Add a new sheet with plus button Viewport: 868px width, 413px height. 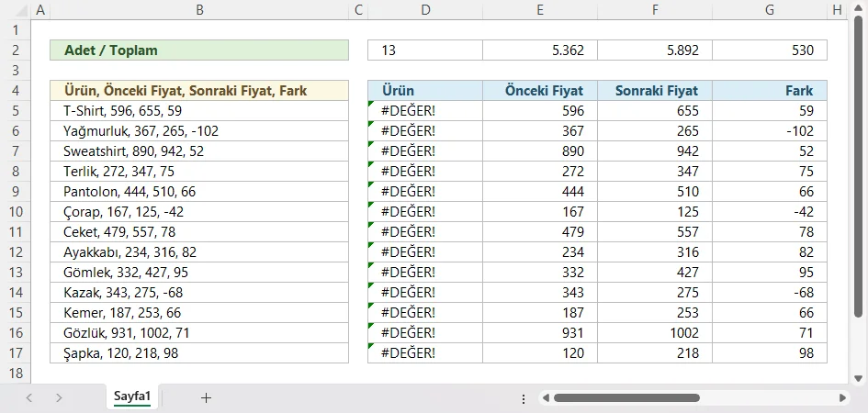click(x=206, y=397)
